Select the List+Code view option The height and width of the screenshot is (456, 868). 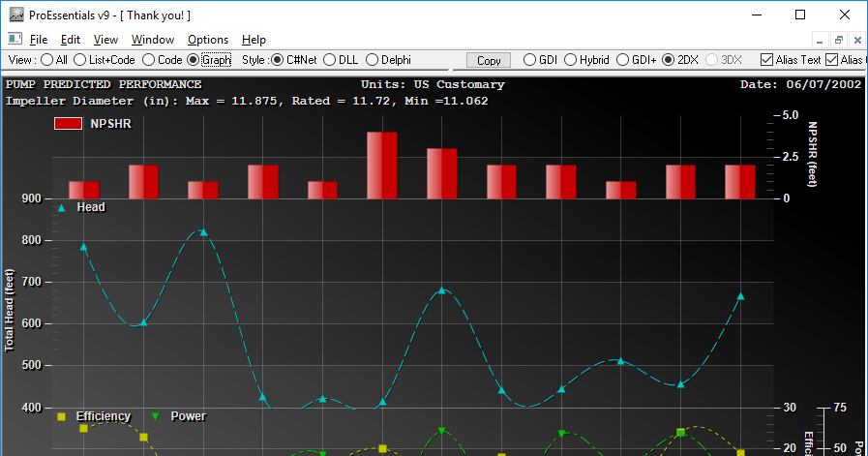pyautogui.click(x=79, y=60)
